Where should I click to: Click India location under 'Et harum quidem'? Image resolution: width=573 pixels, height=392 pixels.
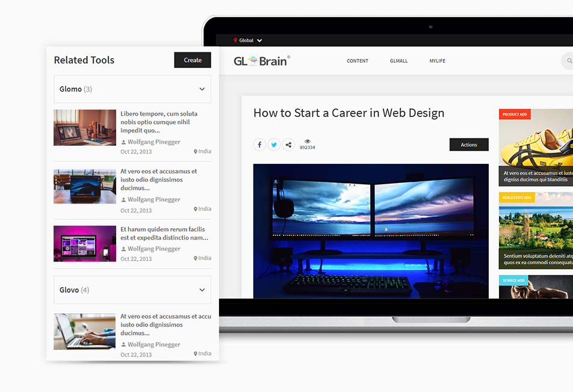pyautogui.click(x=202, y=258)
